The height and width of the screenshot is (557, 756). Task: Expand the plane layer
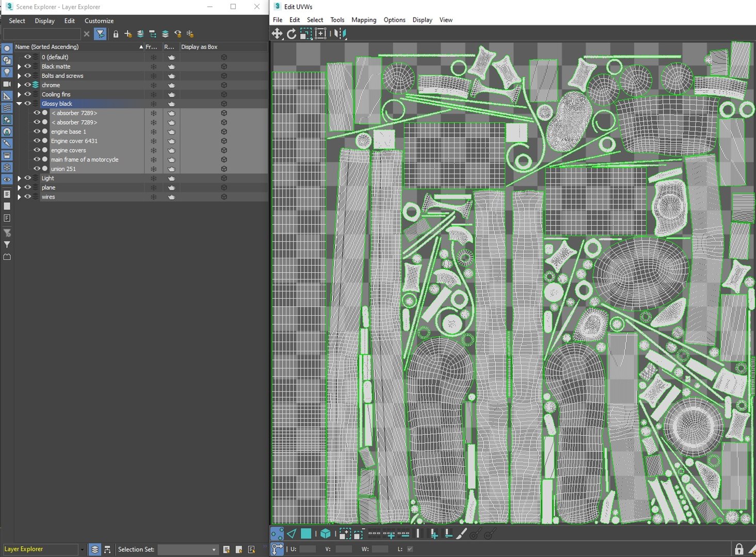tap(19, 188)
